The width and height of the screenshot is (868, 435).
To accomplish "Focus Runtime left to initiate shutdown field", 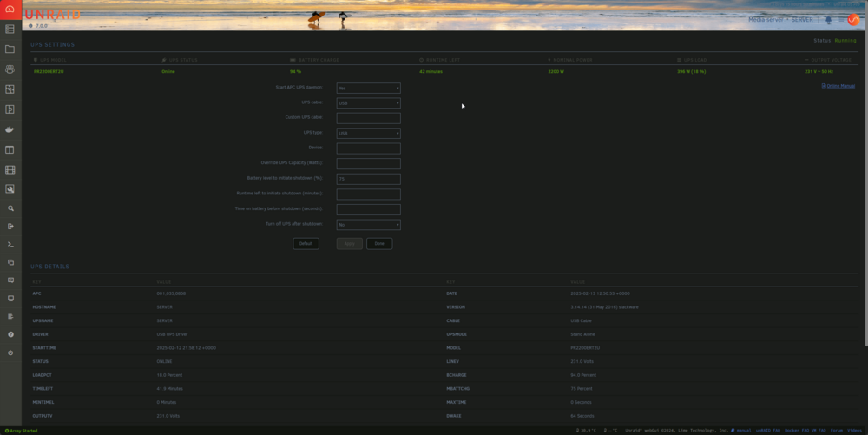I will (368, 194).
